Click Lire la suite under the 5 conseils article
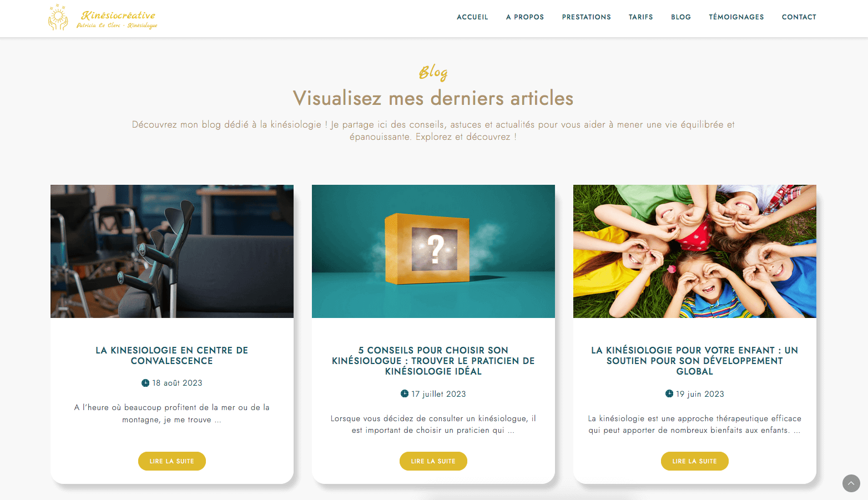 tap(433, 461)
